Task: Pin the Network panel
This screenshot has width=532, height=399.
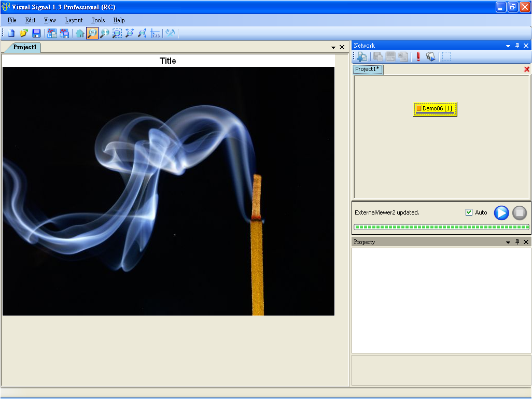Action: click(517, 46)
